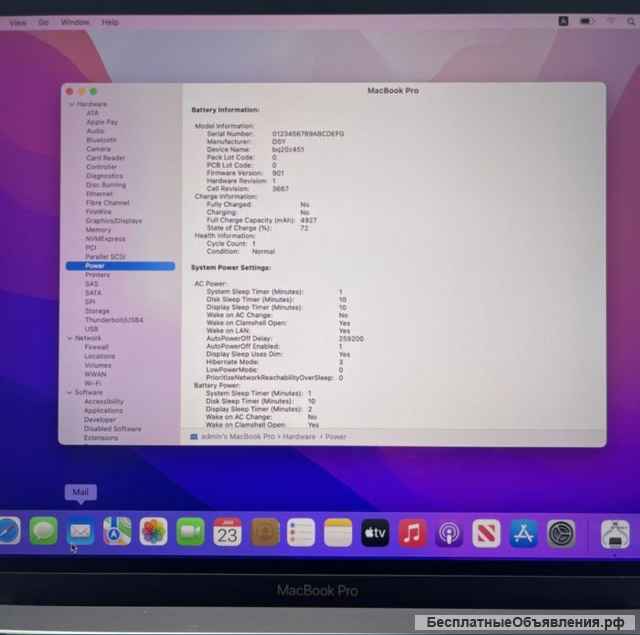The image size is (640, 635).
Task: Launch FaceTime from the Dock
Action: (x=190, y=532)
